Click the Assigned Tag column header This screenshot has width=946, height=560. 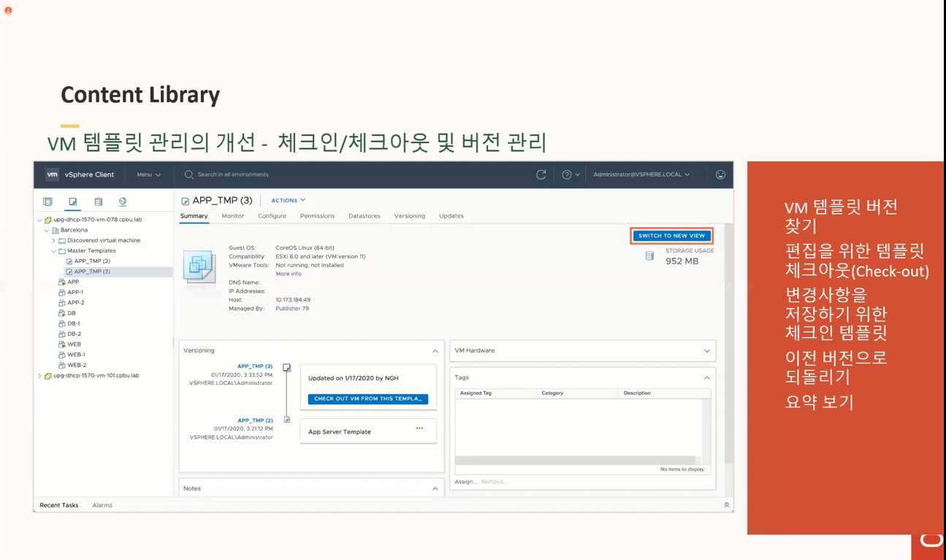click(x=476, y=393)
